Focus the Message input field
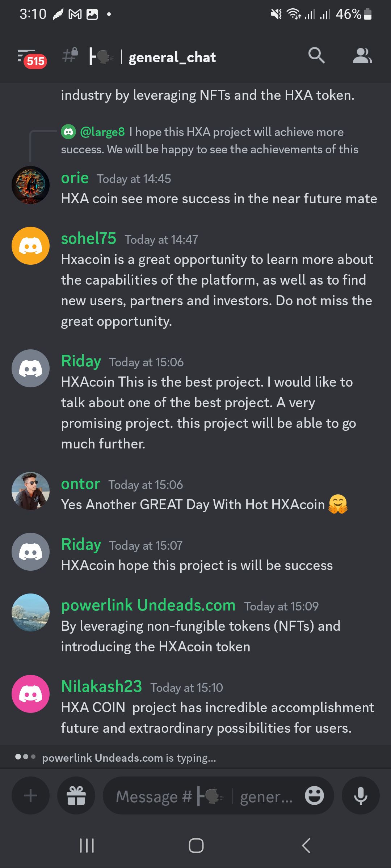Screen dimensions: 391x868 205,796
